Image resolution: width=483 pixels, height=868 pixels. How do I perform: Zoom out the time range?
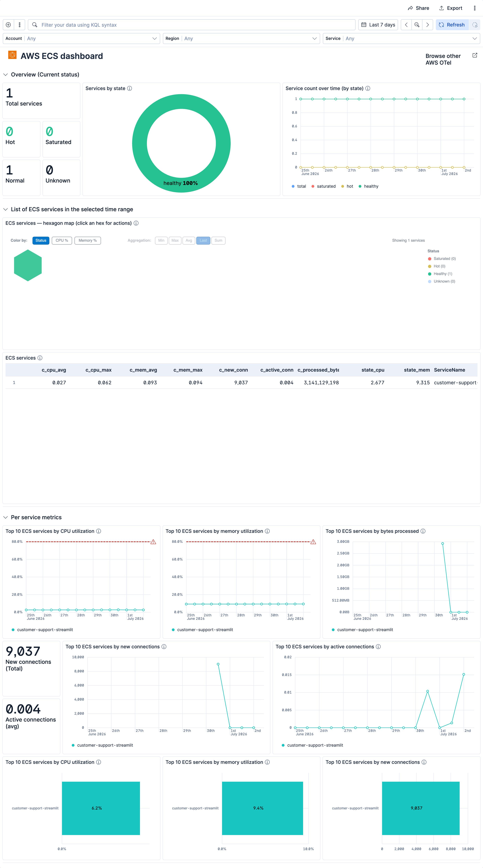coord(417,25)
